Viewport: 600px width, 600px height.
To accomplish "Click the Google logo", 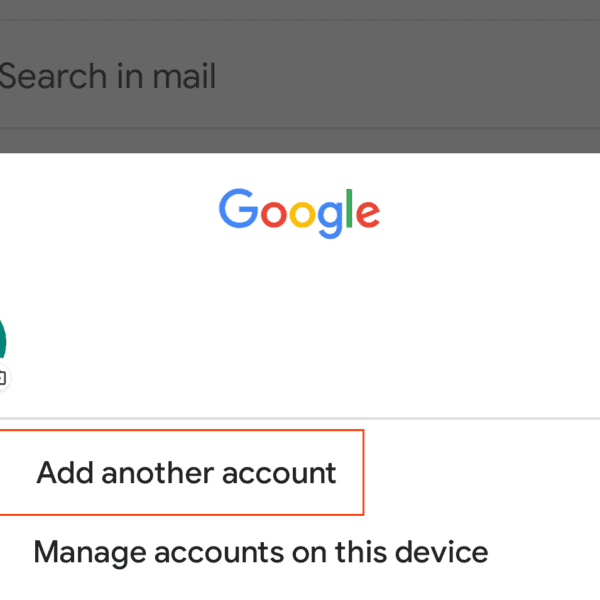I will [x=299, y=211].
